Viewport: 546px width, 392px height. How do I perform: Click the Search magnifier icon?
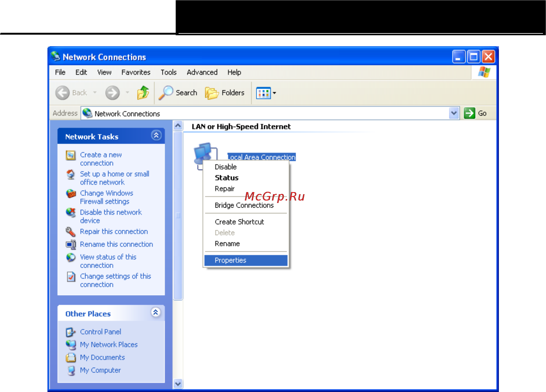pos(166,93)
